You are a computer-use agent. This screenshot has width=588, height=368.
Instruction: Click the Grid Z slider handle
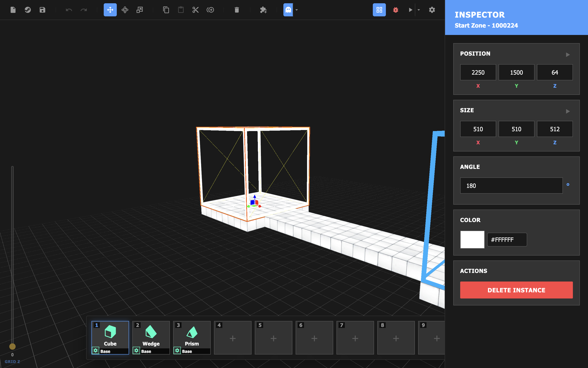(x=12, y=346)
